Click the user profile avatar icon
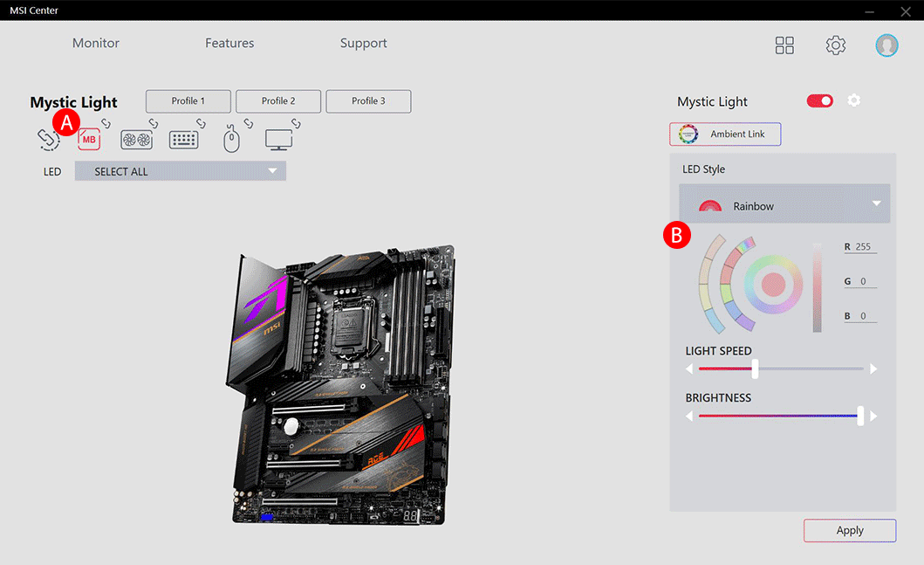This screenshot has width=924, height=565. tap(886, 45)
